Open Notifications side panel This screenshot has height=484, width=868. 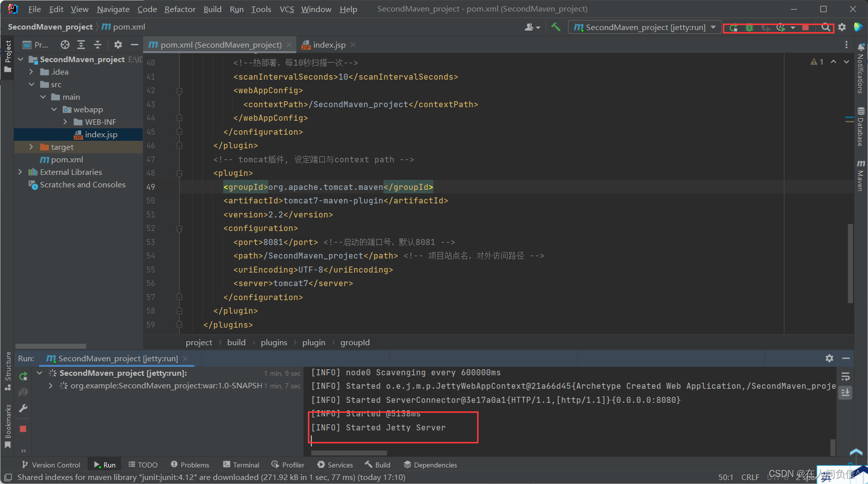tap(861, 68)
